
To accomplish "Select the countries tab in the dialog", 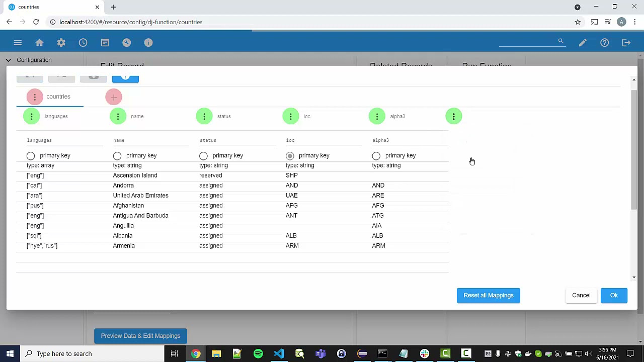I will 58,97.
